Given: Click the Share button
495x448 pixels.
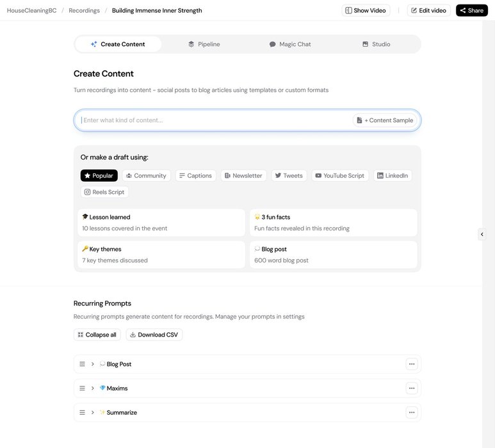Looking at the screenshot, I should coord(472,10).
